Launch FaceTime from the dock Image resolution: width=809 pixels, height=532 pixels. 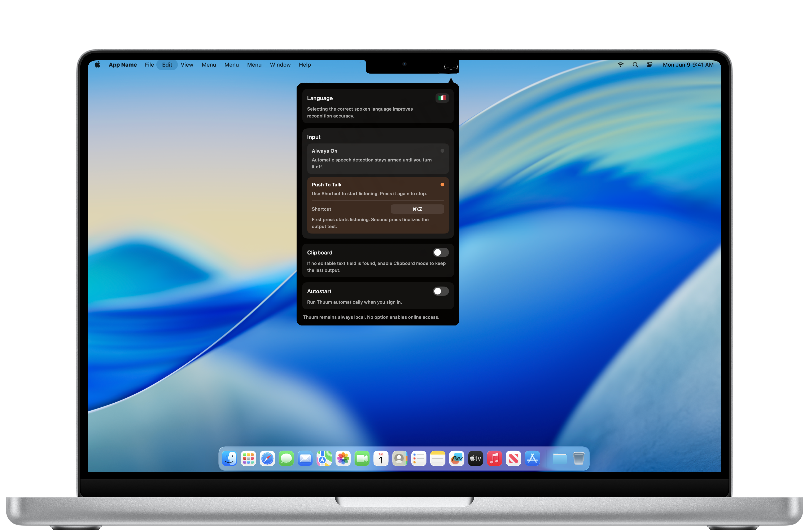(x=362, y=459)
